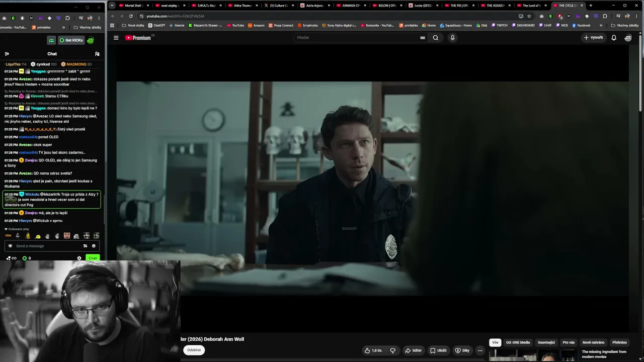Open the emote picker in Kick chat
Viewport: 644px width, 362px height.
pyautogui.click(x=94, y=246)
